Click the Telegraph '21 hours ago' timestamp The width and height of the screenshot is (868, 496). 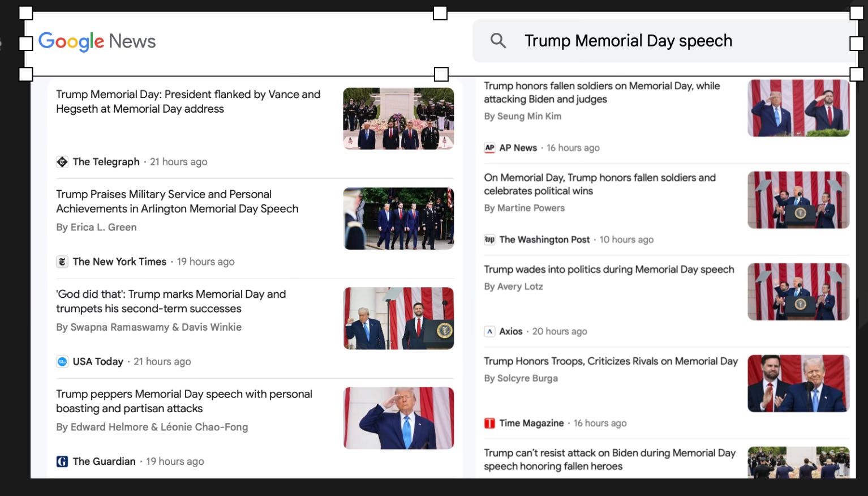179,162
